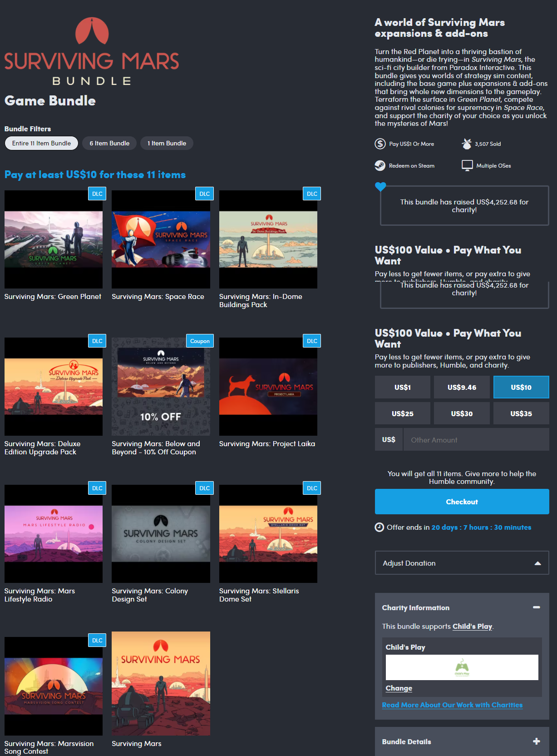Click the '3,507 Sold' text
Image resolution: width=557 pixels, height=756 pixels.
pos(488,144)
